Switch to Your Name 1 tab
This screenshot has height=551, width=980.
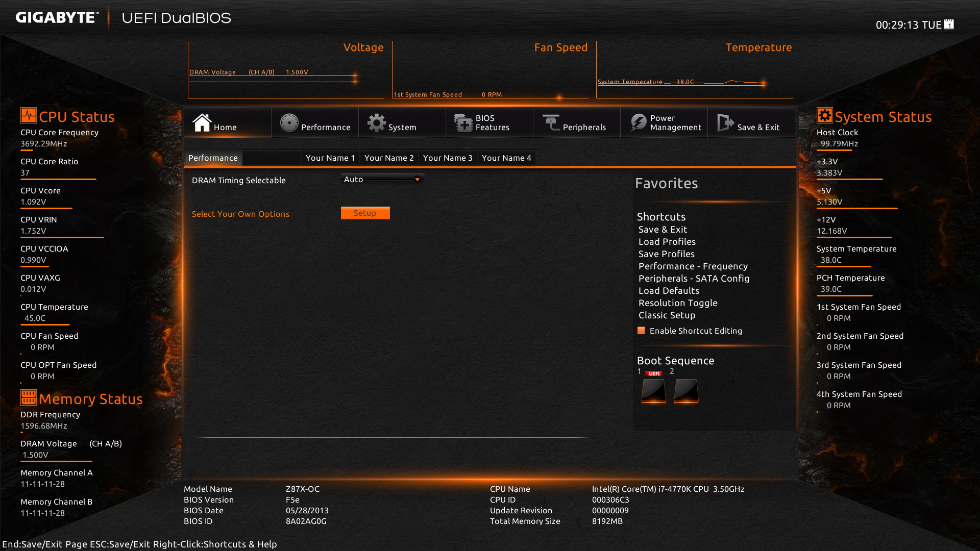(x=330, y=158)
